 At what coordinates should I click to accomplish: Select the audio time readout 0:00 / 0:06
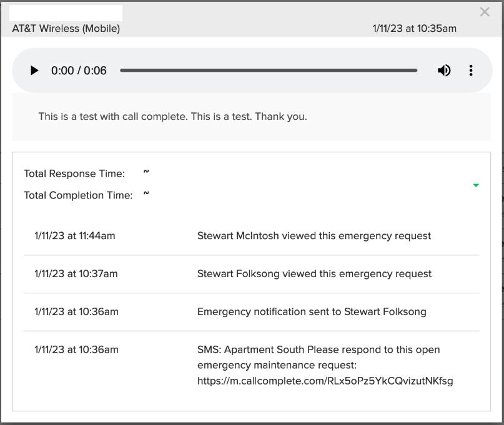pos(79,71)
